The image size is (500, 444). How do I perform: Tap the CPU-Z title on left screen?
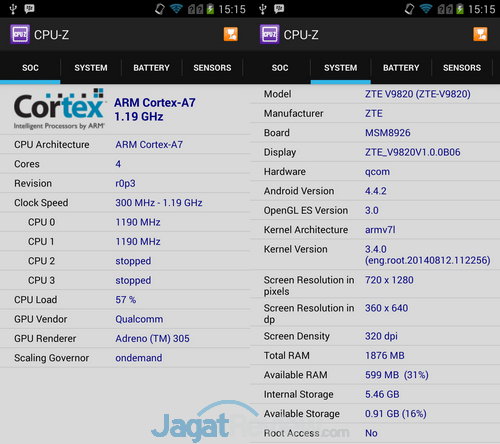[51, 35]
